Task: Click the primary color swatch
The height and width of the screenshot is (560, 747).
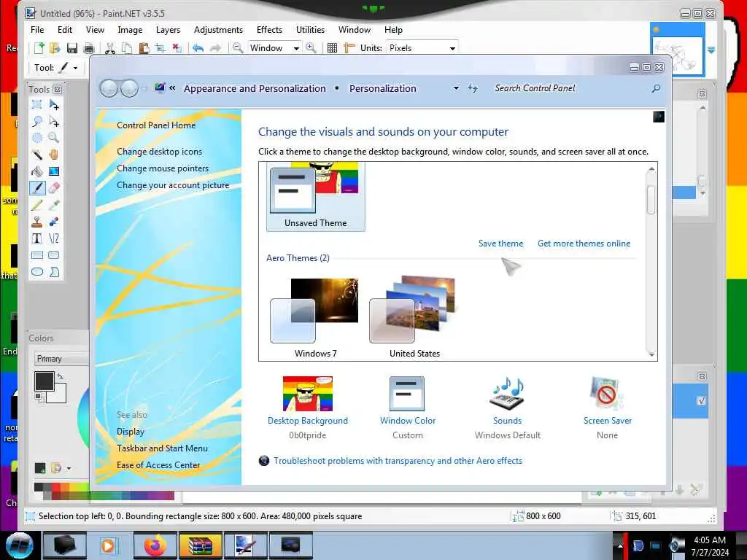Action: 44,381
